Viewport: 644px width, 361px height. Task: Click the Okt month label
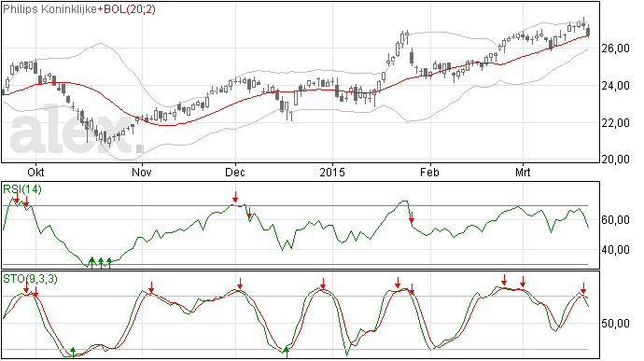coord(35,172)
